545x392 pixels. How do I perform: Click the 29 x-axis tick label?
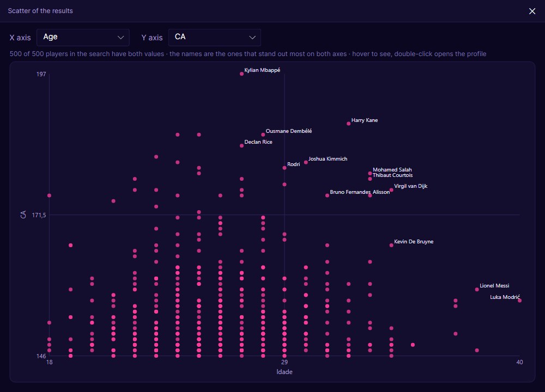pyautogui.click(x=284, y=362)
